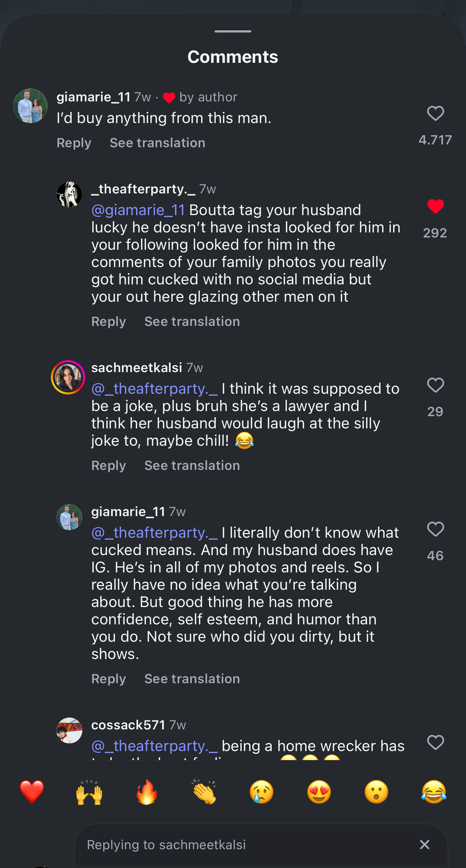Image resolution: width=466 pixels, height=868 pixels.
Task: Insert the surprised face emoji
Action: tap(376, 792)
